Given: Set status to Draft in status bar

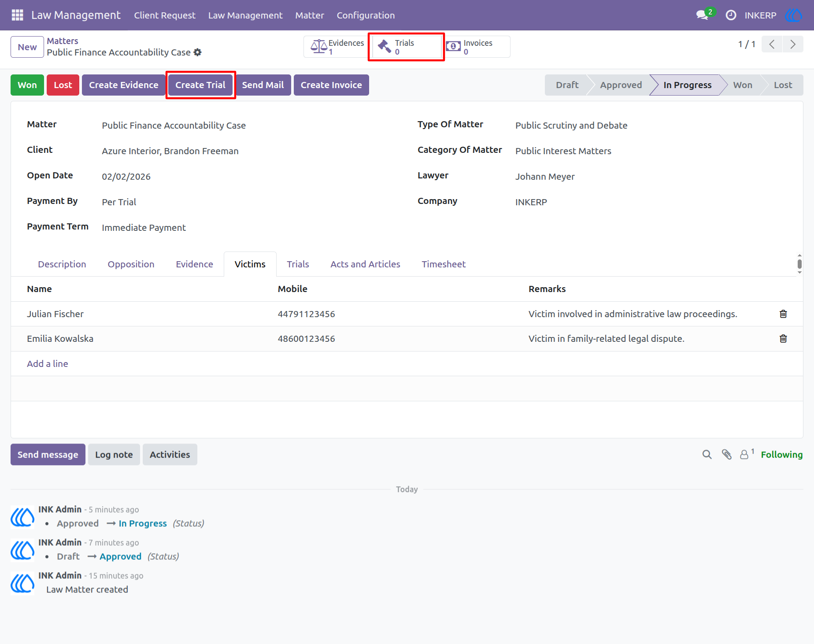Looking at the screenshot, I should point(567,85).
